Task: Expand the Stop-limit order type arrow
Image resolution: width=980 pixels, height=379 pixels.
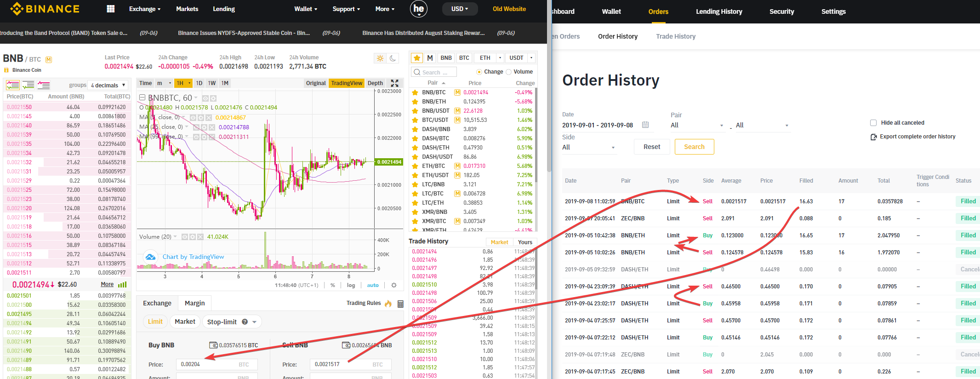Action: click(x=254, y=322)
